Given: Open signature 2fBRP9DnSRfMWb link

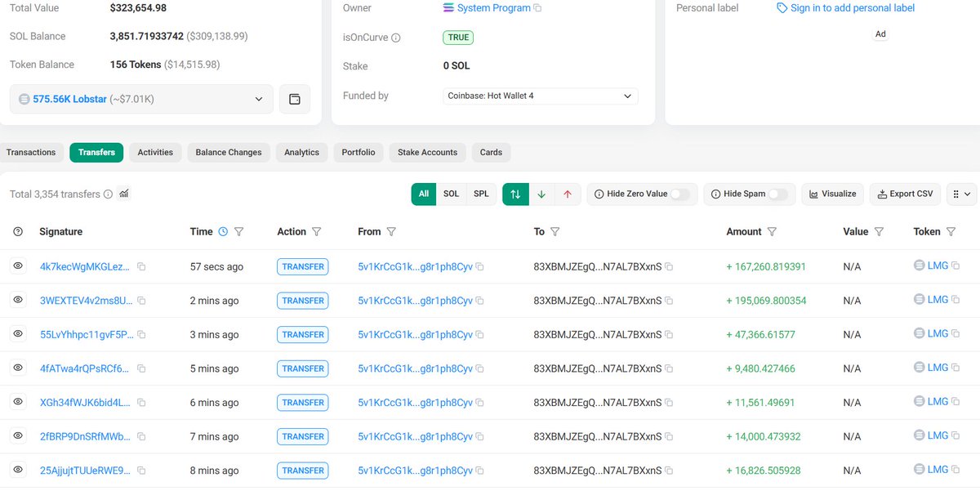Looking at the screenshot, I should point(85,437).
